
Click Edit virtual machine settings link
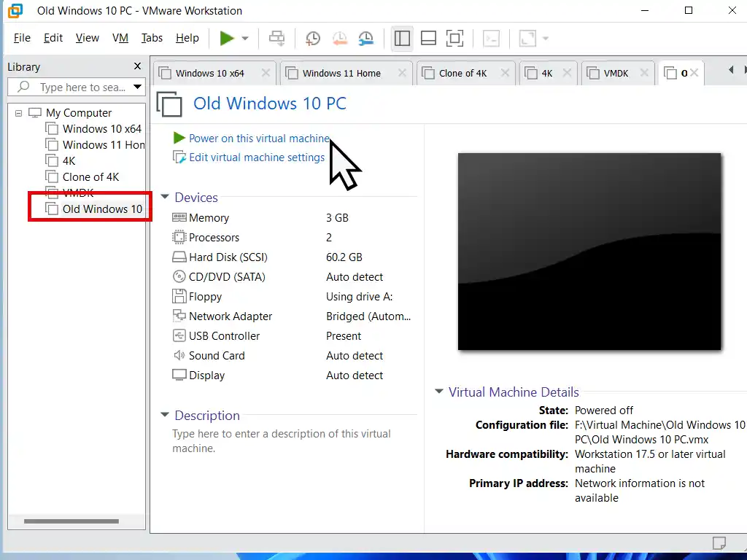pos(256,157)
